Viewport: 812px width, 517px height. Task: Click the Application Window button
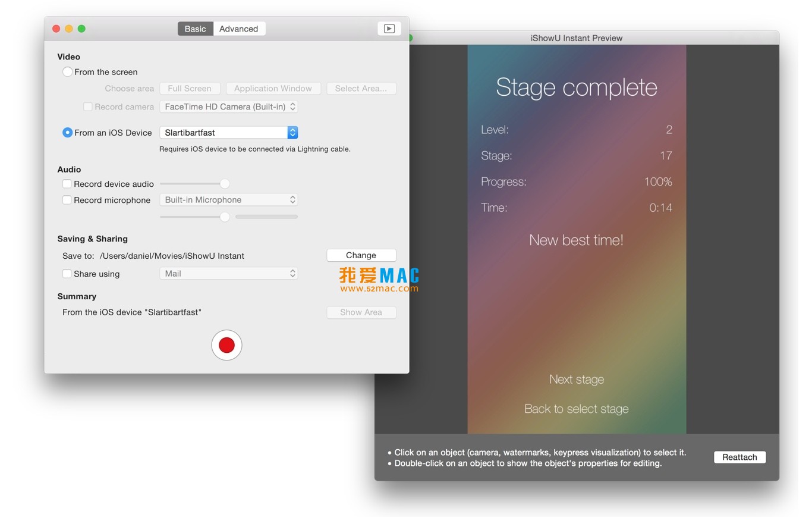click(273, 88)
